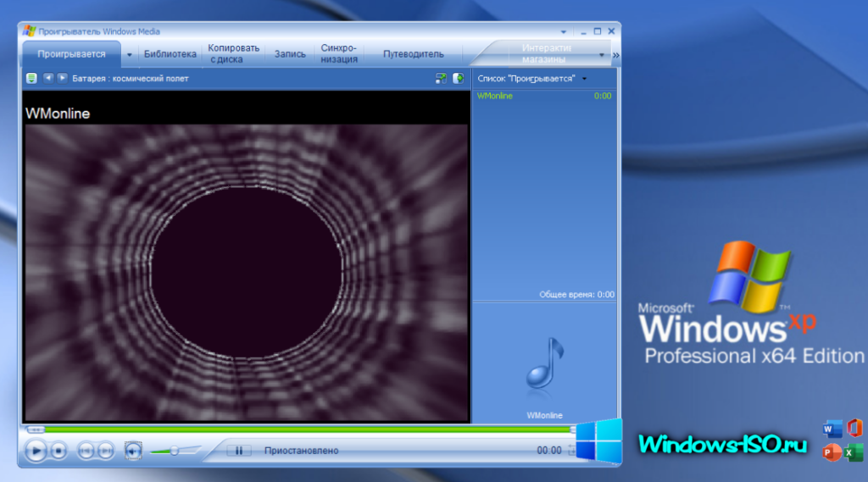Viewport: 868px width, 482px height.
Task: Minimize the Windows Media player window
Action: point(583,31)
